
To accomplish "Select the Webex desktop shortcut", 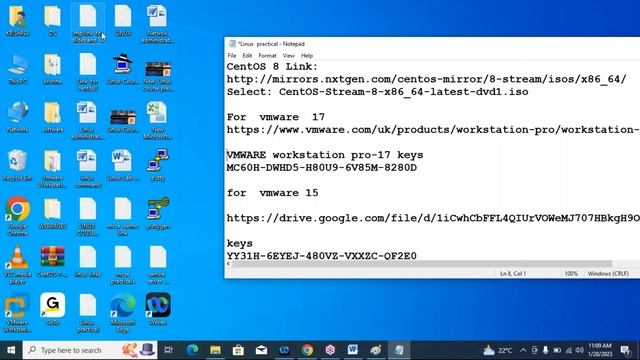I will 158,309.
